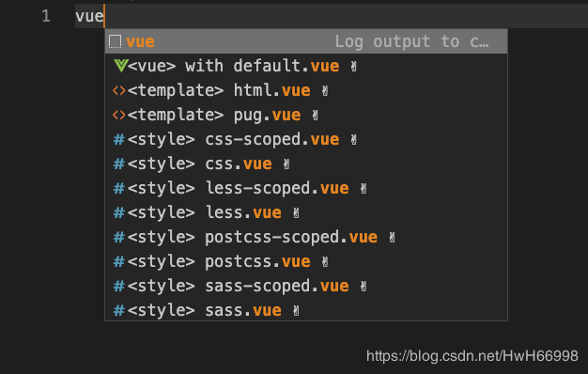
Task: Click the small marker icon after default.vue
Action: pyautogui.click(x=353, y=67)
